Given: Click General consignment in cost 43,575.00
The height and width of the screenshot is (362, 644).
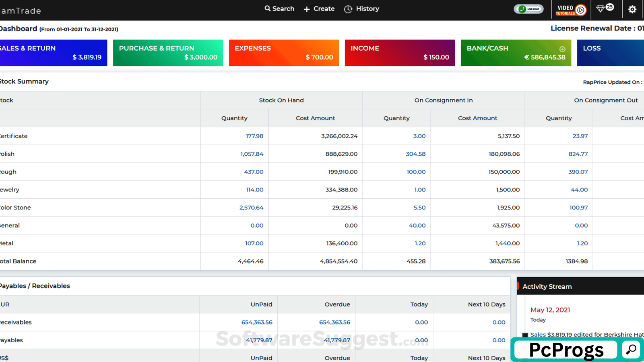Looking at the screenshot, I should 506,226.
